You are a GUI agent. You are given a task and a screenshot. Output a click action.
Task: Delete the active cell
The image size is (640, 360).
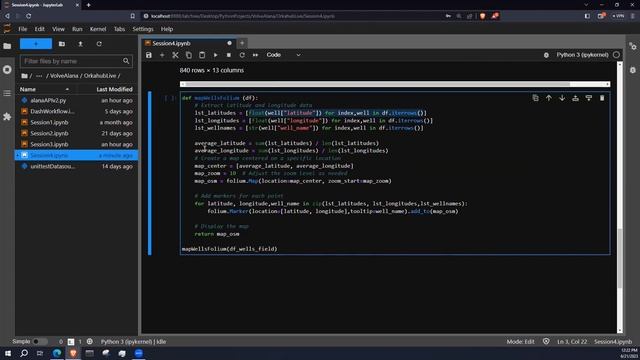pyautogui.click(x=602, y=98)
